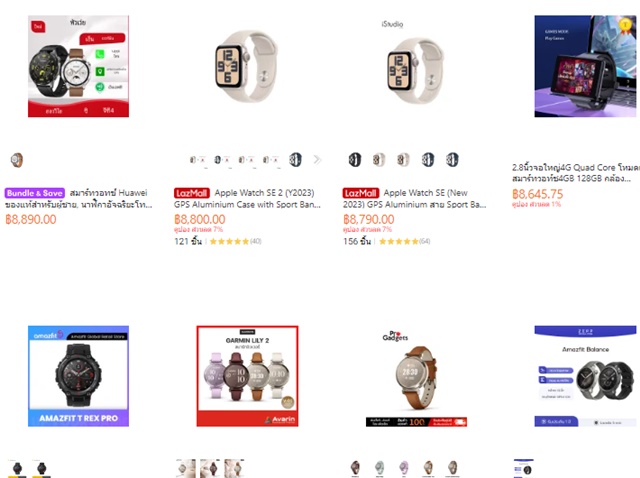Click the five-star rating of Apple Watch SE 2

pyautogui.click(x=229, y=241)
